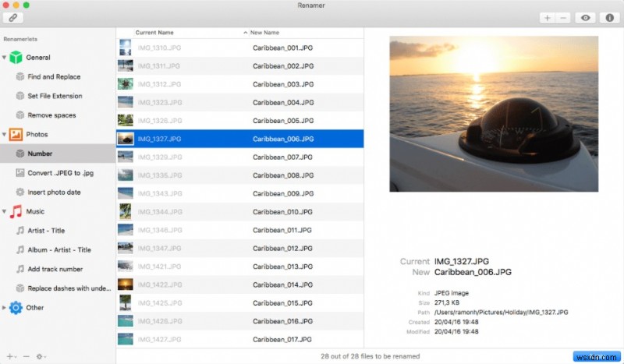Click the red Music note icon
The image size is (624, 364).
(x=16, y=211)
